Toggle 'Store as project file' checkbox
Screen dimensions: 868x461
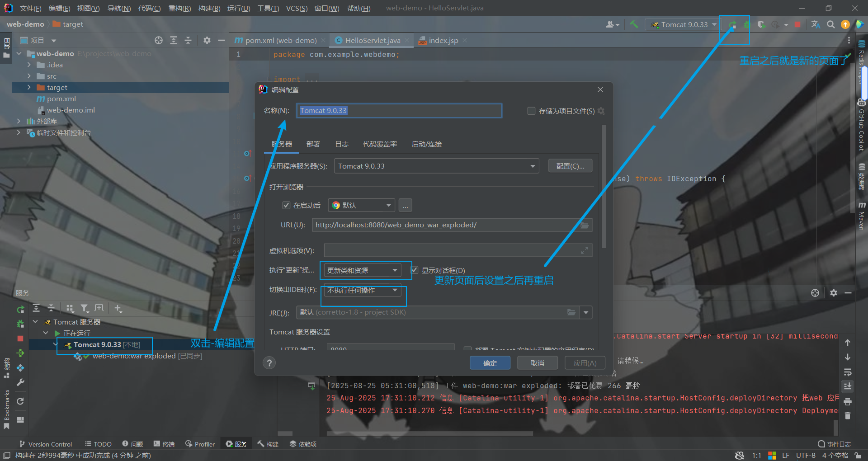coord(531,111)
